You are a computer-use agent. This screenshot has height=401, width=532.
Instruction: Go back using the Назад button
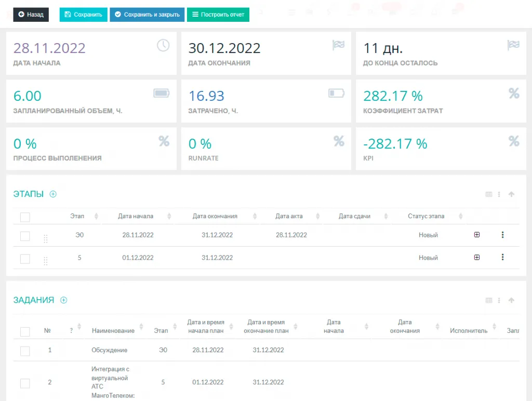pyautogui.click(x=31, y=15)
